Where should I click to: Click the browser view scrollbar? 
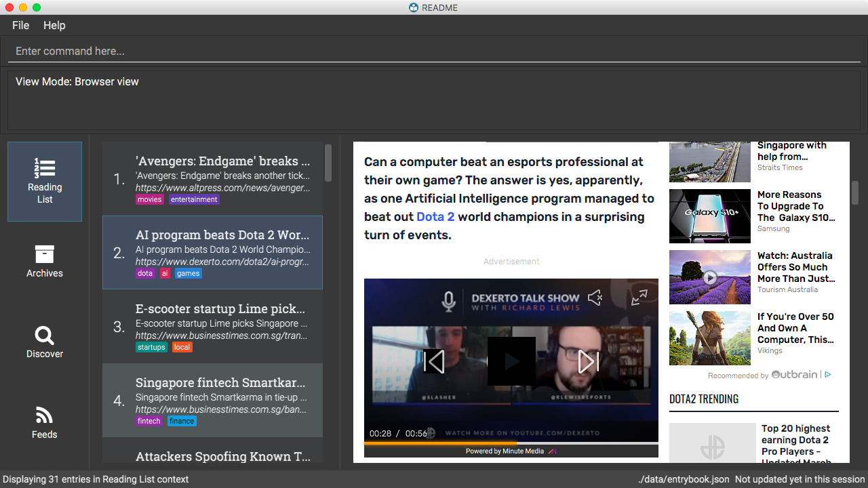(x=855, y=192)
